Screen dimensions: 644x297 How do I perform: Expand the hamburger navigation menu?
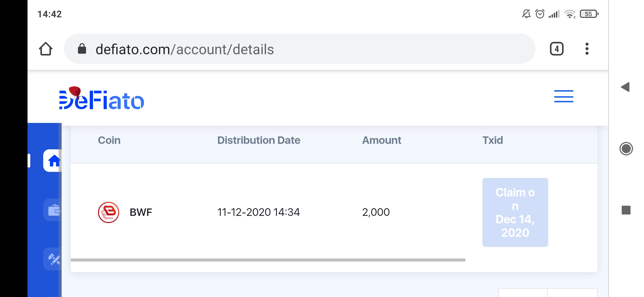pos(563,96)
